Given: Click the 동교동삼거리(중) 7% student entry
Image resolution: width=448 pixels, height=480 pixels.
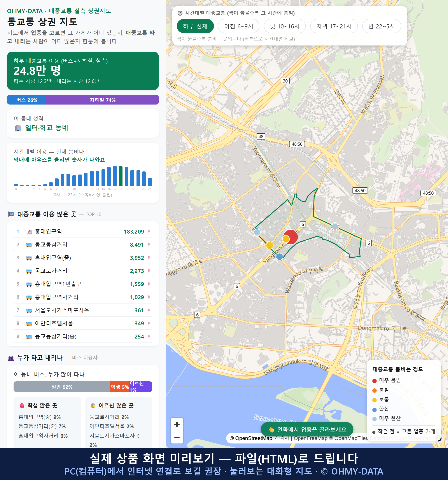Looking at the screenshot, I should 42,426.
